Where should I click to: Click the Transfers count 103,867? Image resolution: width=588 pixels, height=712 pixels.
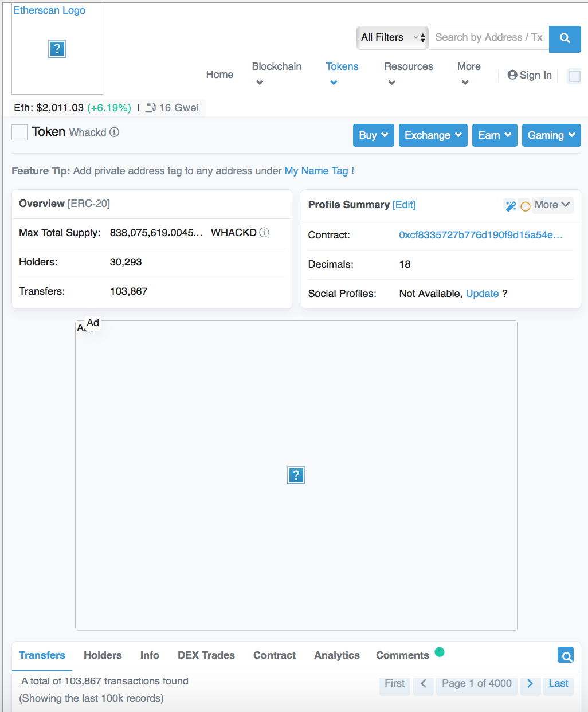(129, 291)
